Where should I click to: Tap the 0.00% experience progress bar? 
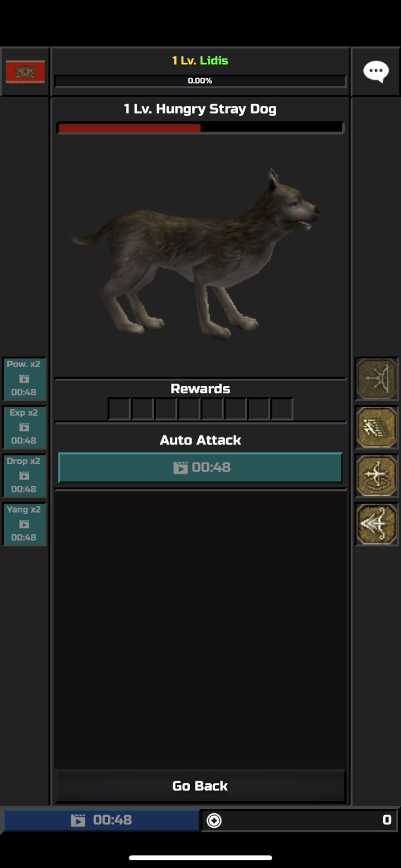[200, 81]
